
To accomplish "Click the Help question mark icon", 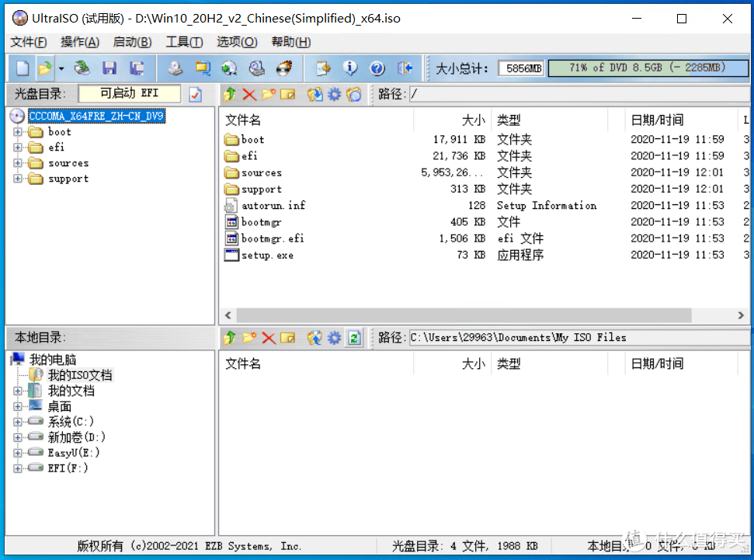I will pyautogui.click(x=377, y=68).
